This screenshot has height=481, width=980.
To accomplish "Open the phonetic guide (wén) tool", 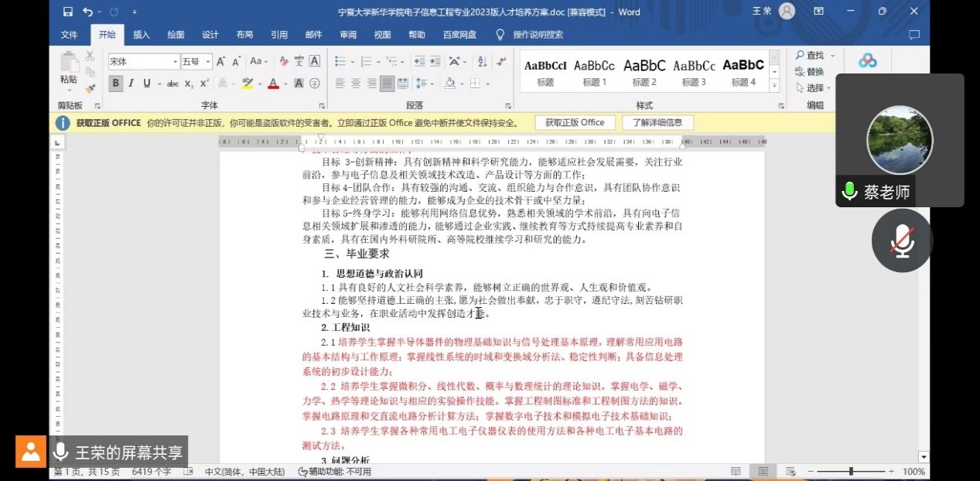I will pos(299,61).
